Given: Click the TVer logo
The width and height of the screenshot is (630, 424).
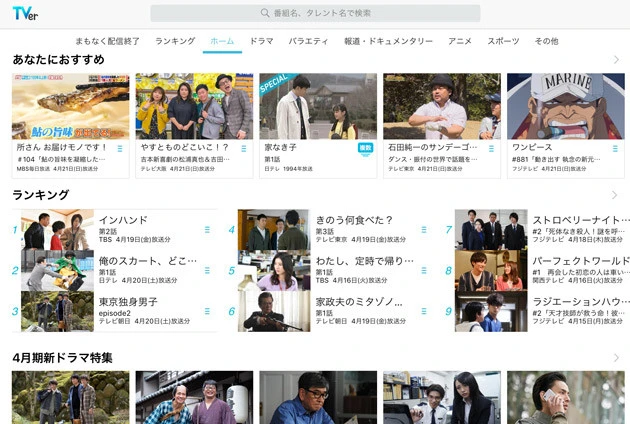Looking at the screenshot, I should click(x=26, y=13).
